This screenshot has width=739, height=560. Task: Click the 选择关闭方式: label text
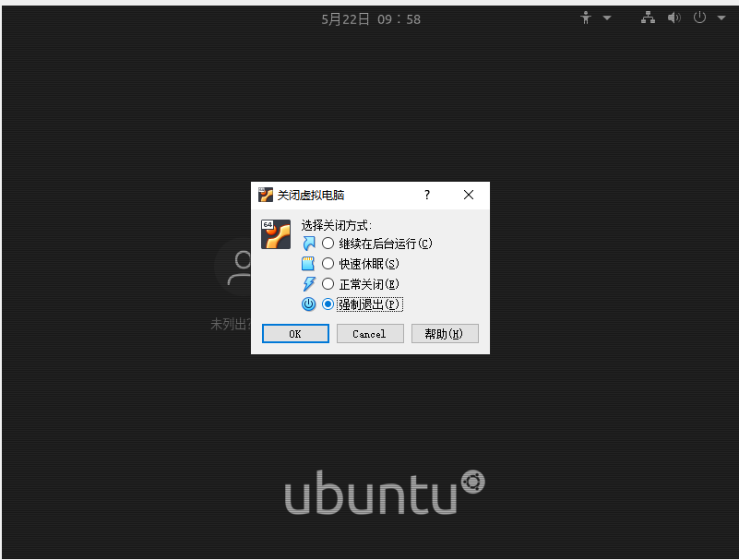click(x=337, y=225)
